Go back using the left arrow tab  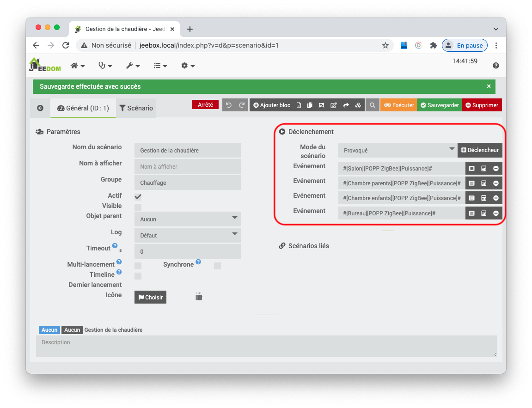(40, 108)
